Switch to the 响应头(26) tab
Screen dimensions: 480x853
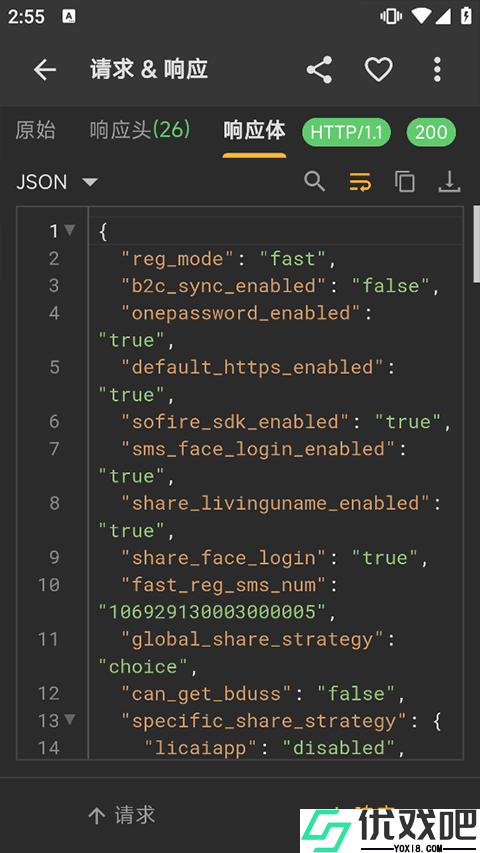pyautogui.click(x=140, y=131)
